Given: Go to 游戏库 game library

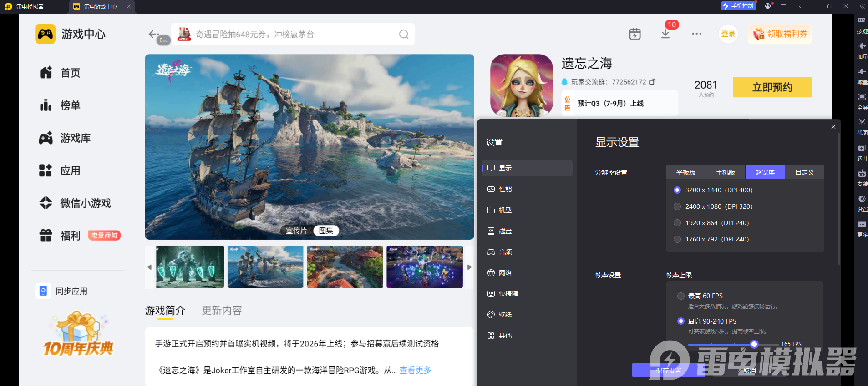Looking at the screenshot, I should click(65, 138).
